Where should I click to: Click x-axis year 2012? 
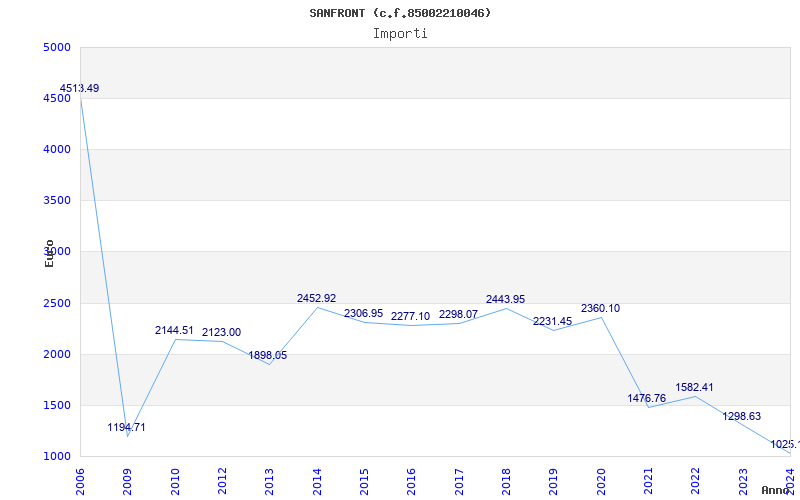[222, 481]
